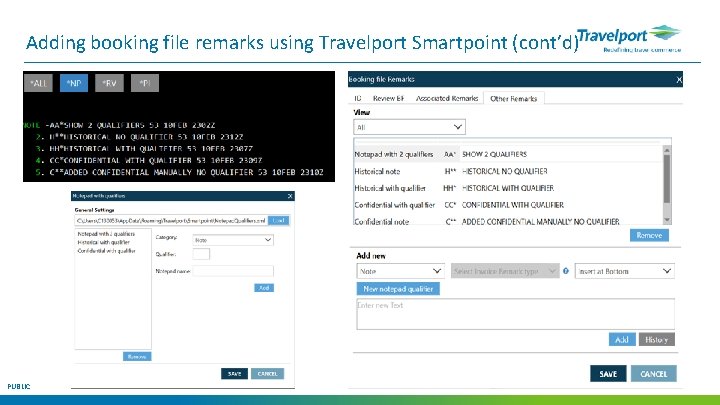
Task: Click the History button
Action: point(657,339)
